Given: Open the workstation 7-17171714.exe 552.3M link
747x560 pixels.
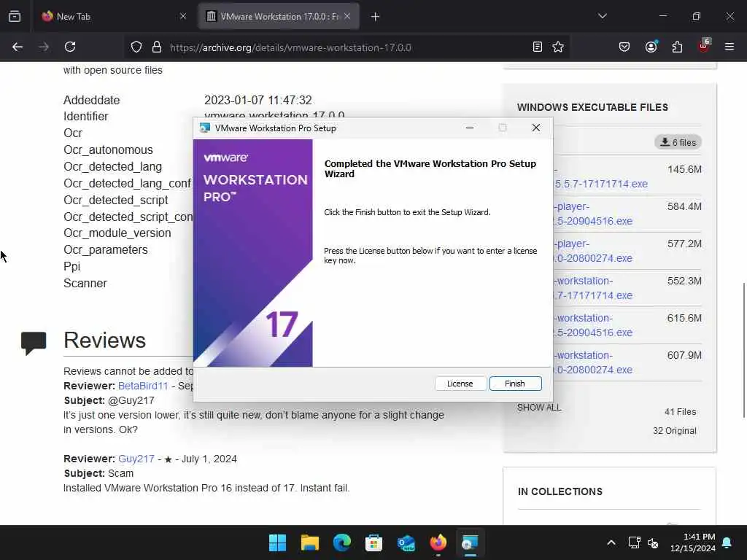Looking at the screenshot, I should pos(593,288).
